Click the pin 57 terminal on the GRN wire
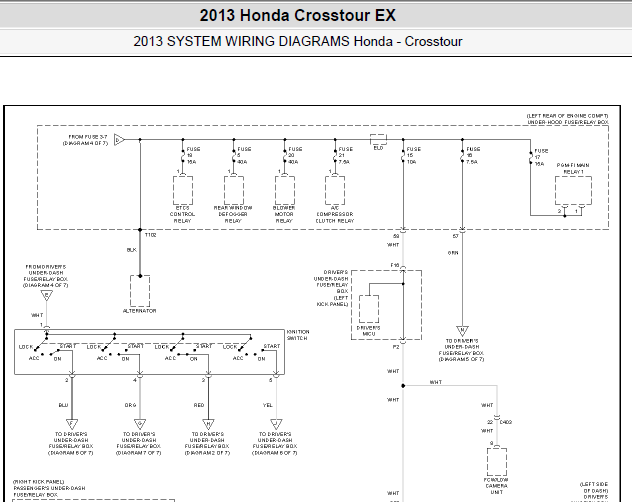The width and height of the screenshot is (632, 502). click(x=462, y=231)
